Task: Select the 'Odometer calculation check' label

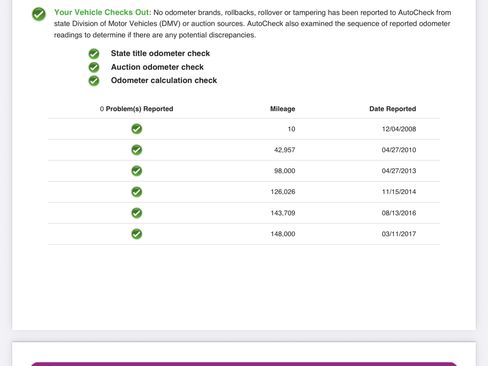Action: 164,80
